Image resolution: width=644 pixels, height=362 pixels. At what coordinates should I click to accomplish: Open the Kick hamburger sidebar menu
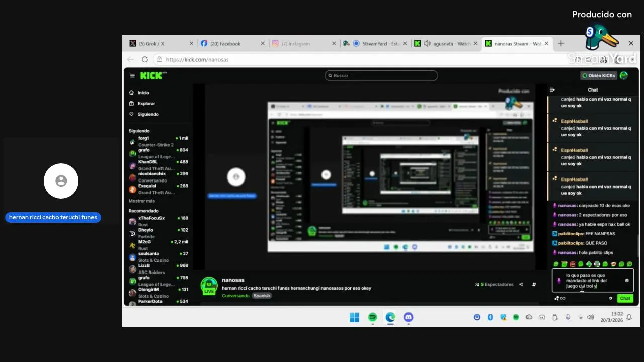click(132, 76)
